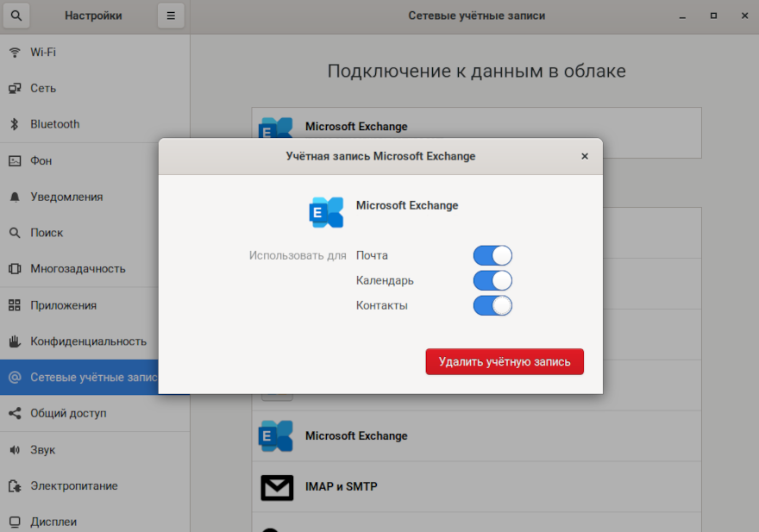Open the hamburger menu in Settings

tap(171, 16)
